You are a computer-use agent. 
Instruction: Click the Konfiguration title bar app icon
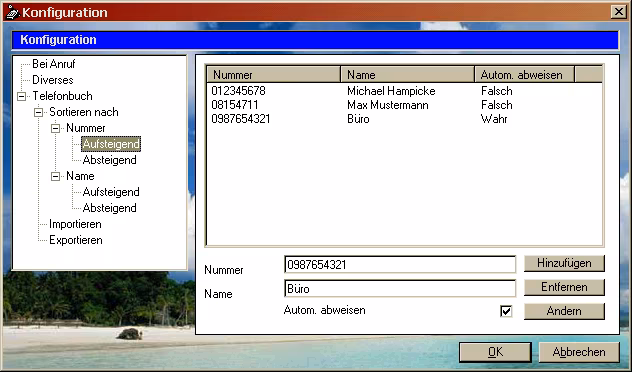click(12, 12)
